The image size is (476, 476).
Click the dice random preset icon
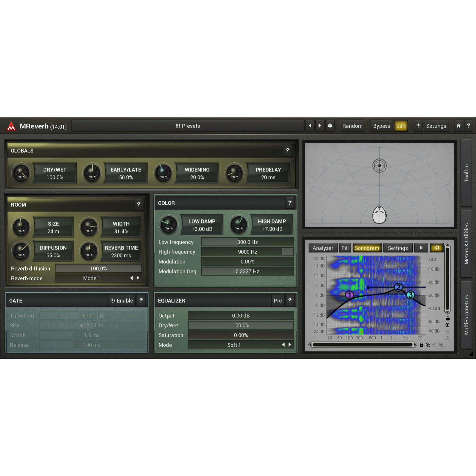(330, 126)
